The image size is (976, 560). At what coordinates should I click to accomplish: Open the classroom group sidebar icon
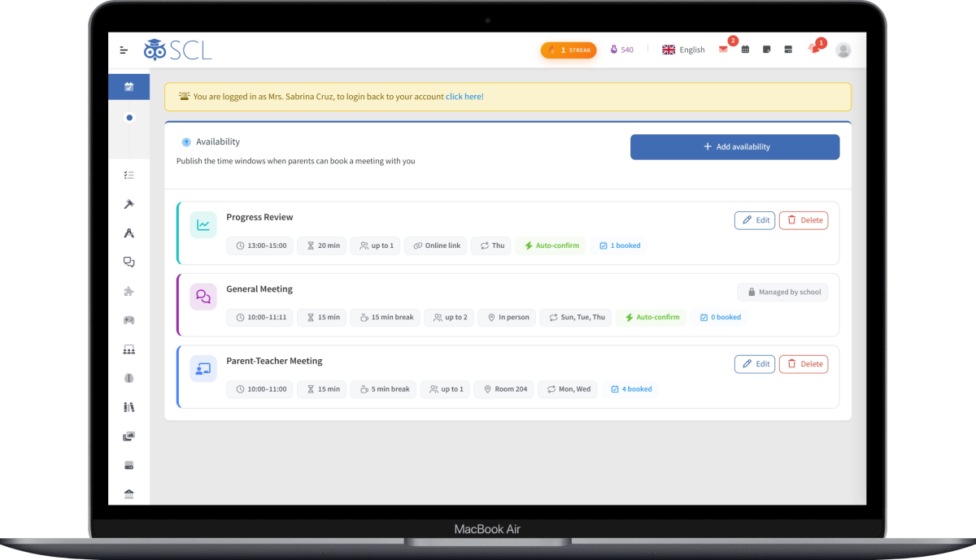[x=129, y=349]
